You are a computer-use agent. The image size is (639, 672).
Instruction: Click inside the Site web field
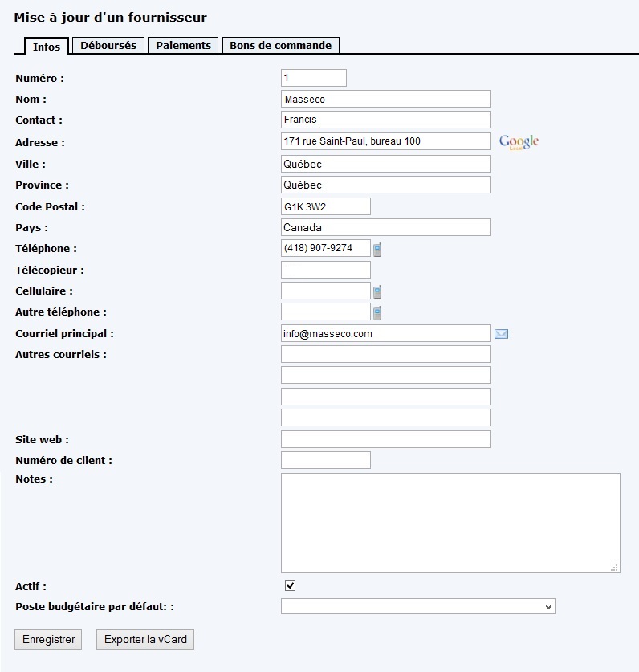coord(385,438)
